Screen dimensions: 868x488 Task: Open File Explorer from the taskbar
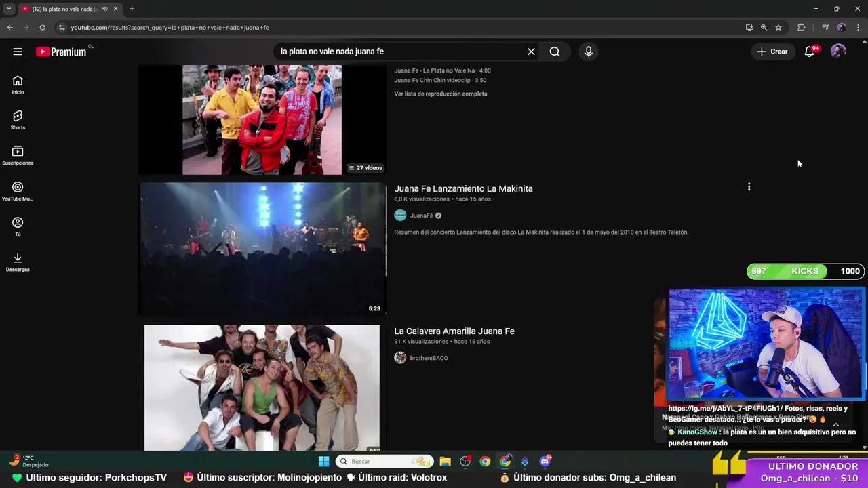click(x=445, y=462)
